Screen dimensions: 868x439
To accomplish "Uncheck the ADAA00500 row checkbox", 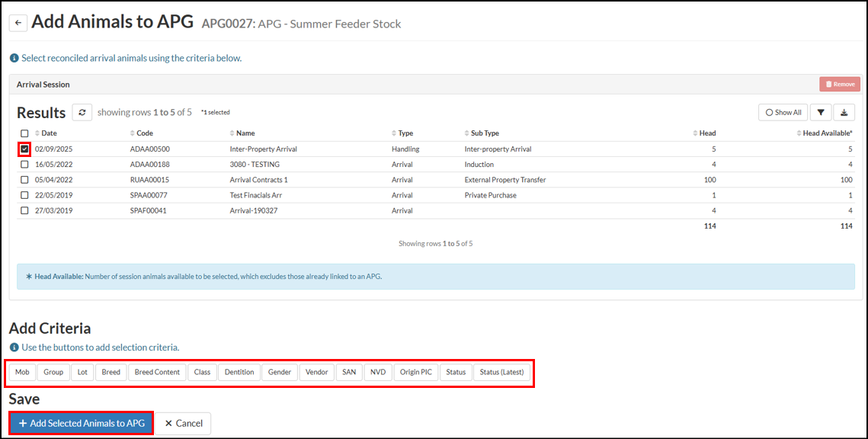I will (x=24, y=149).
